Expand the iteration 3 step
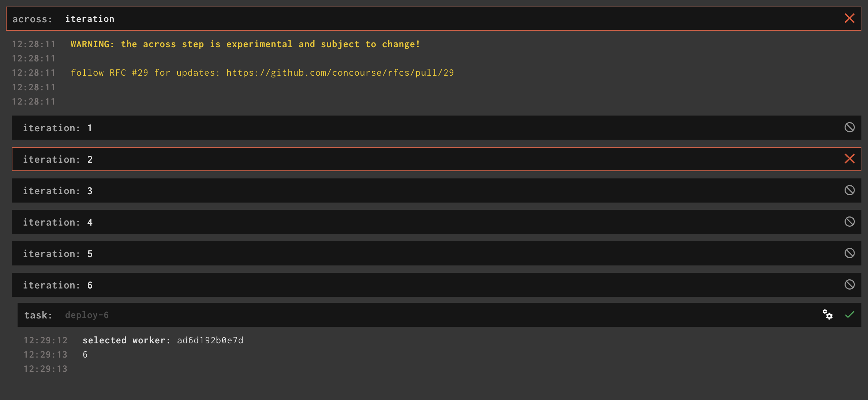 220,190
